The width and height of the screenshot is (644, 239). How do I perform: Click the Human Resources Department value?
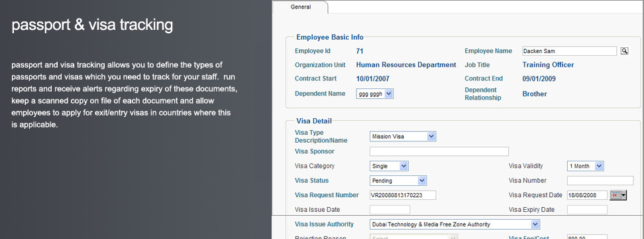(x=405, y=65)
